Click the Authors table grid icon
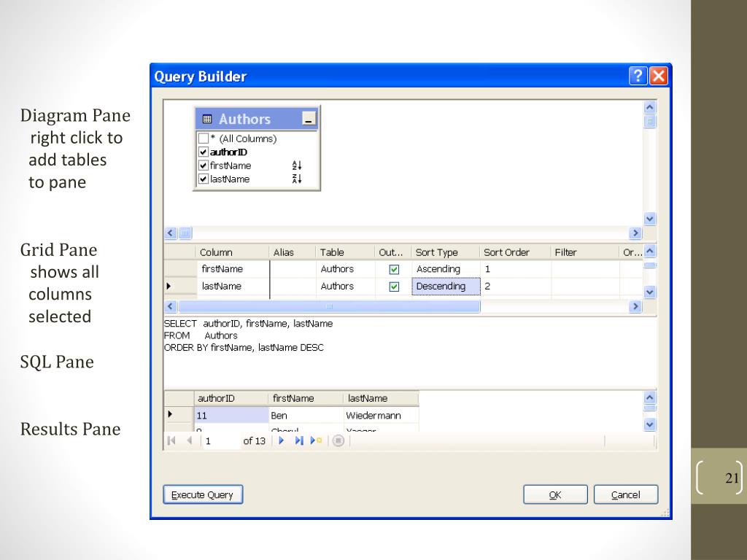The width and height of the screenshot is (747, 560). coord(206,120)
